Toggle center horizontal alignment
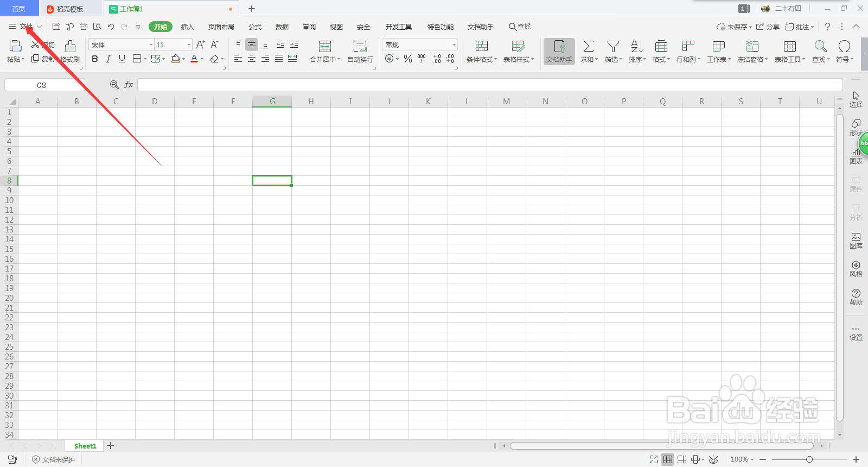This screenshot has width=868, height=467. 252,59
